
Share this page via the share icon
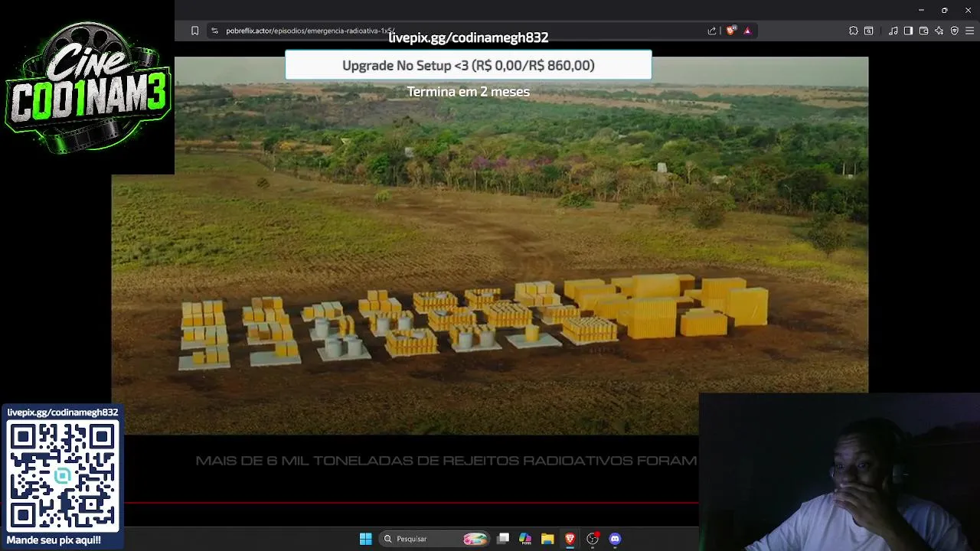(712, 31)
